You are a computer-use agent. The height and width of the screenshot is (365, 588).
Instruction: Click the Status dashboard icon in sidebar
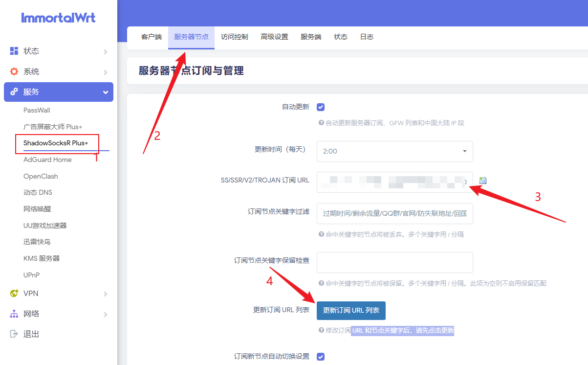click(x=14, y=51)
